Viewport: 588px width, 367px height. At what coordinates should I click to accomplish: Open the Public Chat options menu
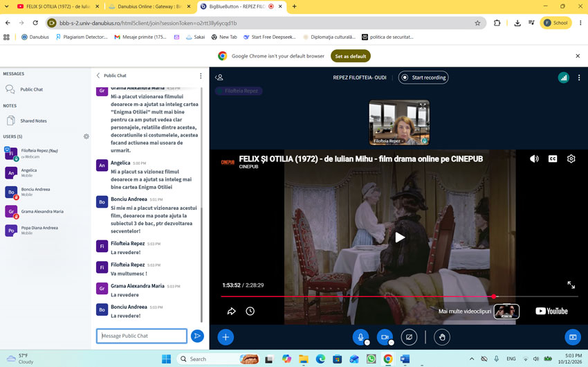click(x=201, y=75)
